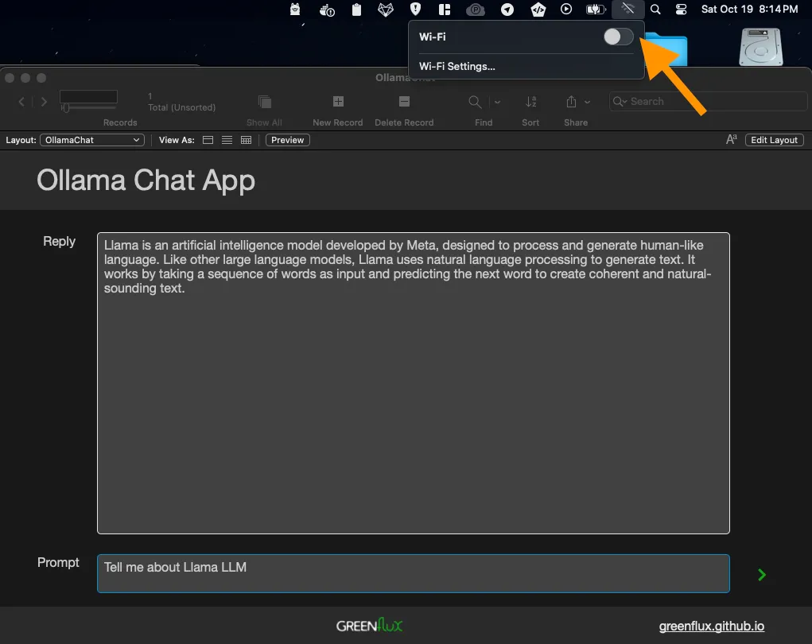Switch to View As Form
This screenshot has height=644, width=812.
pyautogui.click(x=208, y=140)
